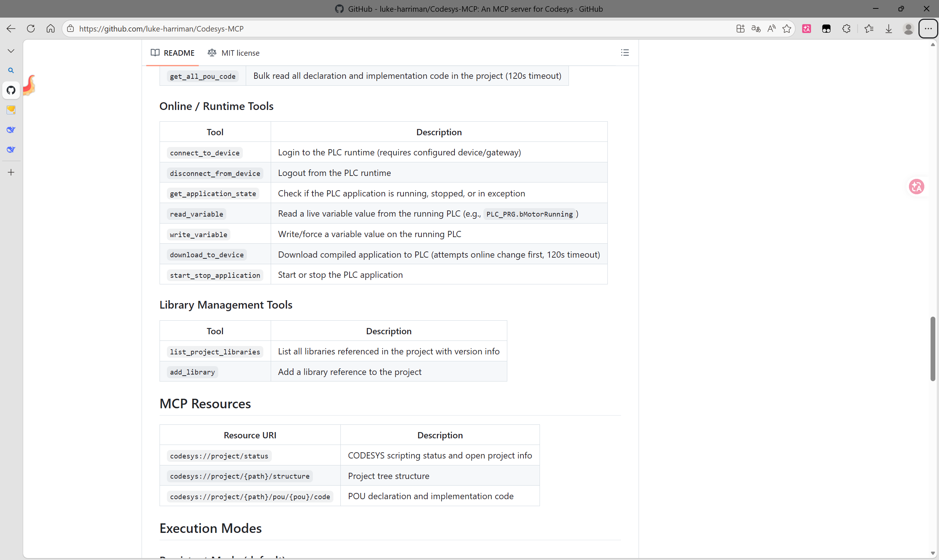Click 'Check if the PLC application is running' text

(401, 193)
